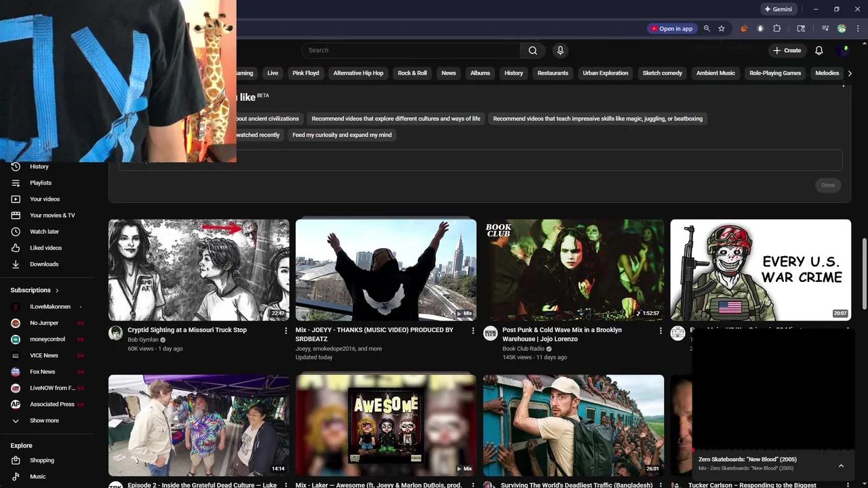Play the Bangladesh traffic video thumbnail
The height and width of the screenshot is (488, 868).
pos(573,426)
